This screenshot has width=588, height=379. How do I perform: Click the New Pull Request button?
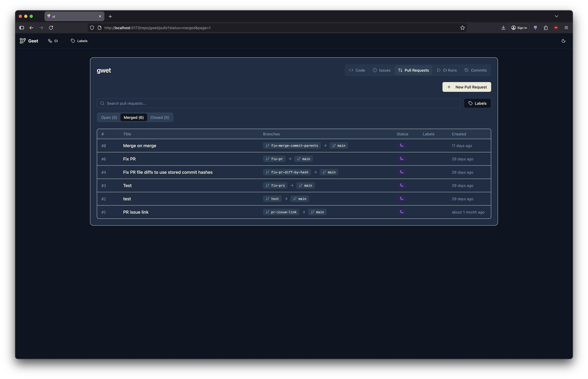click(x=466, y=87)
